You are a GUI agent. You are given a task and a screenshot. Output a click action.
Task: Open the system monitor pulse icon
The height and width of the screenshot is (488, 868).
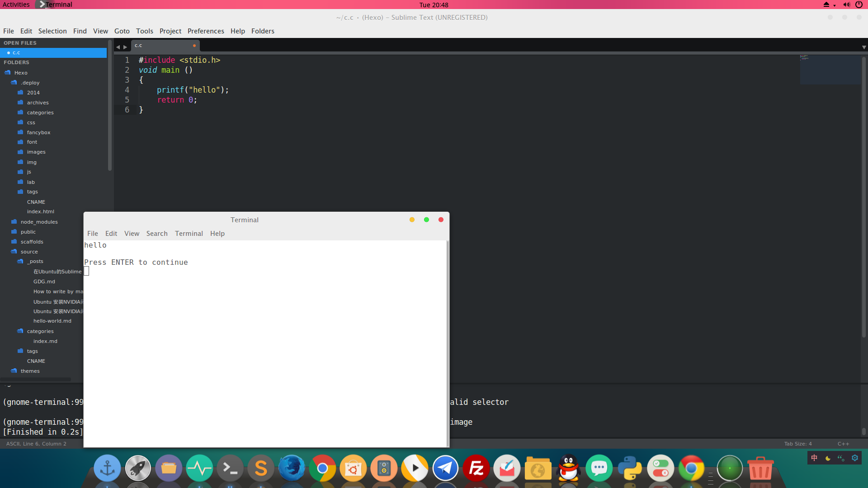point(199,468)
